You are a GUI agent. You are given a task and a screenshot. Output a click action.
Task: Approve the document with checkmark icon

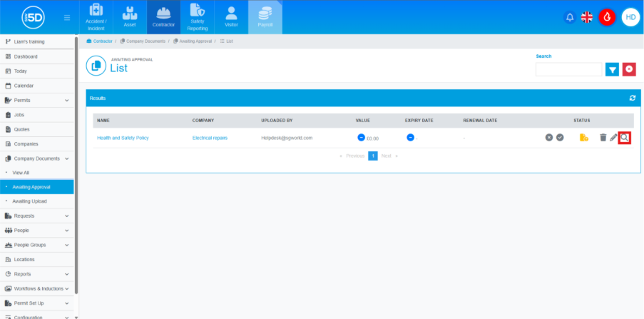560,138
